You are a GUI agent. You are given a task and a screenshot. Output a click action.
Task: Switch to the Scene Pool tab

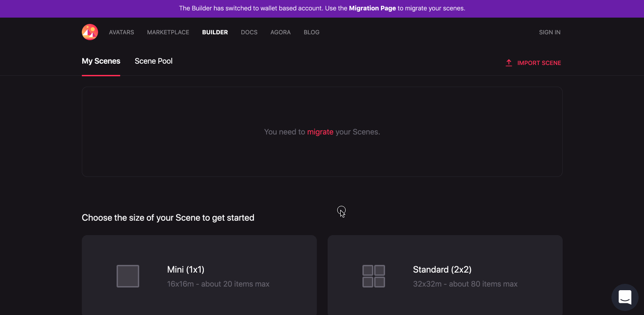(154, 60)
